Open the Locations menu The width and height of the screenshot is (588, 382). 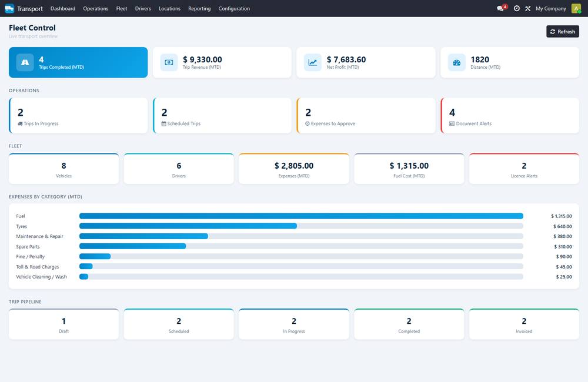pos(169,8)
